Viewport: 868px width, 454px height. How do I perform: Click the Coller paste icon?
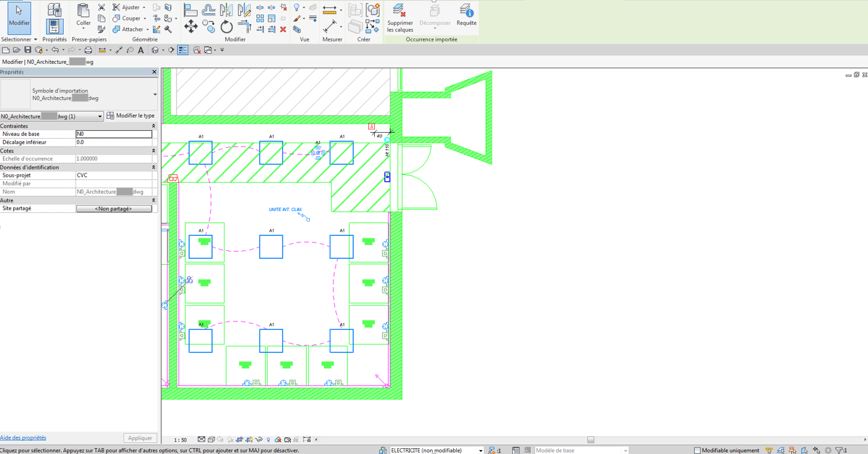(x=83, y=12)
